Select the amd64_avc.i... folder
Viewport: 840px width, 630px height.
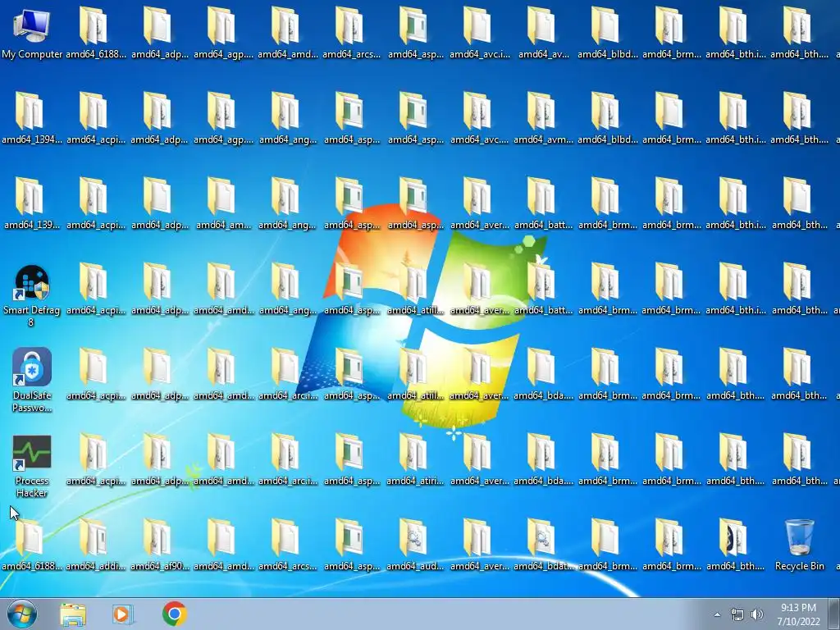479,33
